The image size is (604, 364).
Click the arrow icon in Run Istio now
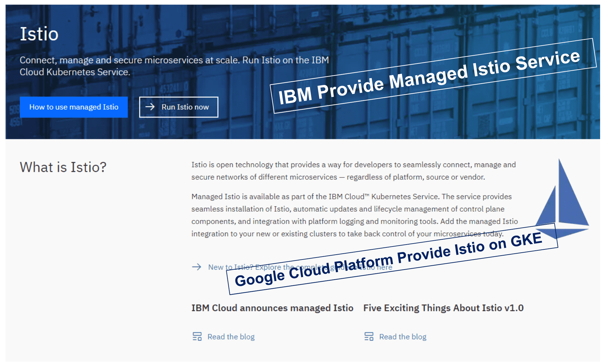150,107
